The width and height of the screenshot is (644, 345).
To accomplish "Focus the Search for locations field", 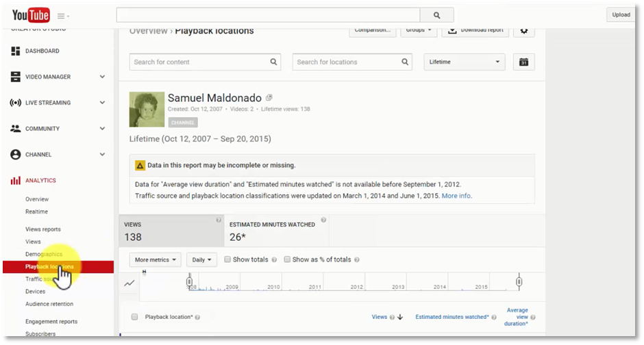I will click(x=352, y=62).
